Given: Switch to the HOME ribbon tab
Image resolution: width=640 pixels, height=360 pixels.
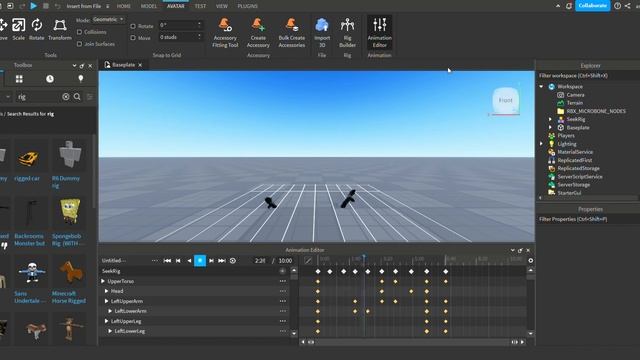Looking at the screenshot, I should pyautogui.click(x=124, y=6).
